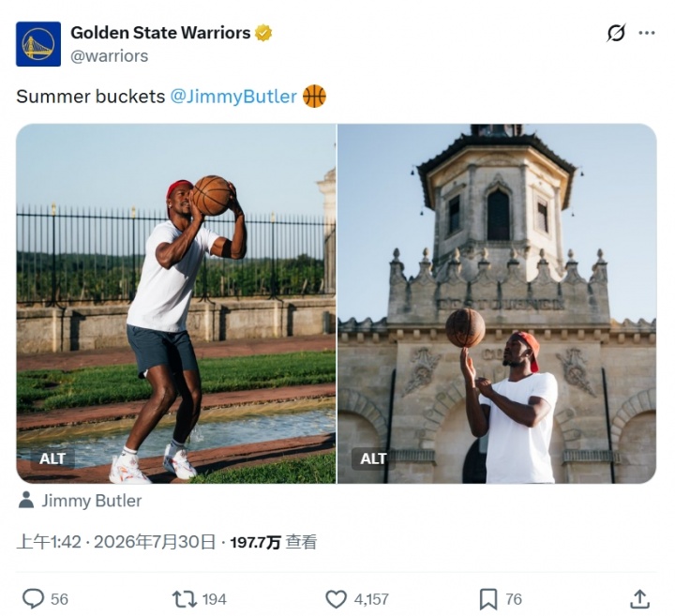Show ALT text on left photo

[52, 458]
